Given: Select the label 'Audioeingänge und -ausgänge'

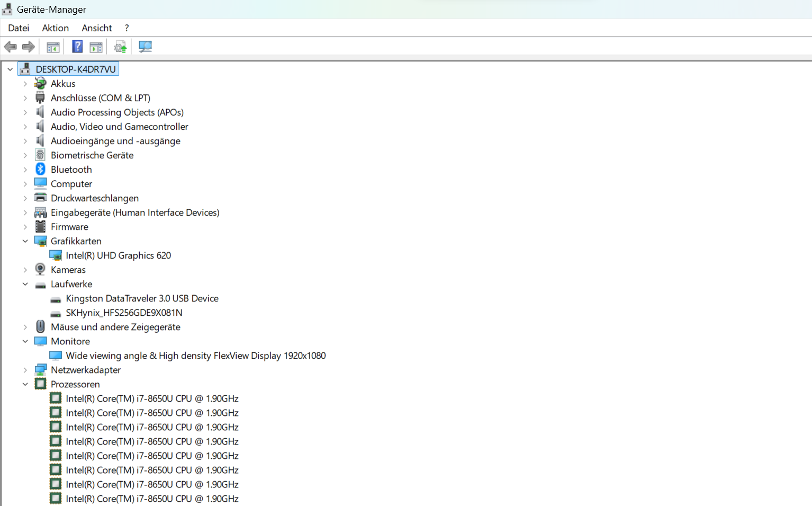Looking at the screenshot, I should point(115,141).
